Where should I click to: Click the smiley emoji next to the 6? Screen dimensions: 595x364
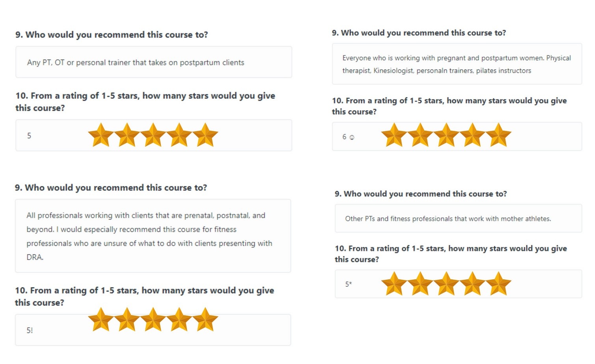(352, 137)
